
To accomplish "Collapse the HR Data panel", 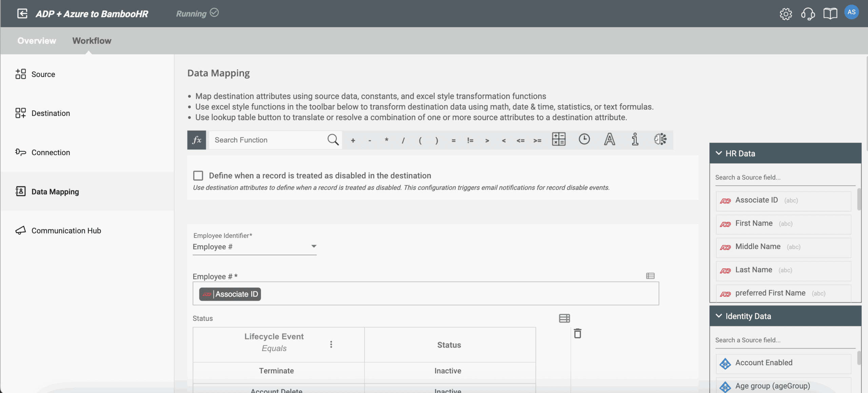I will [718, 153].
